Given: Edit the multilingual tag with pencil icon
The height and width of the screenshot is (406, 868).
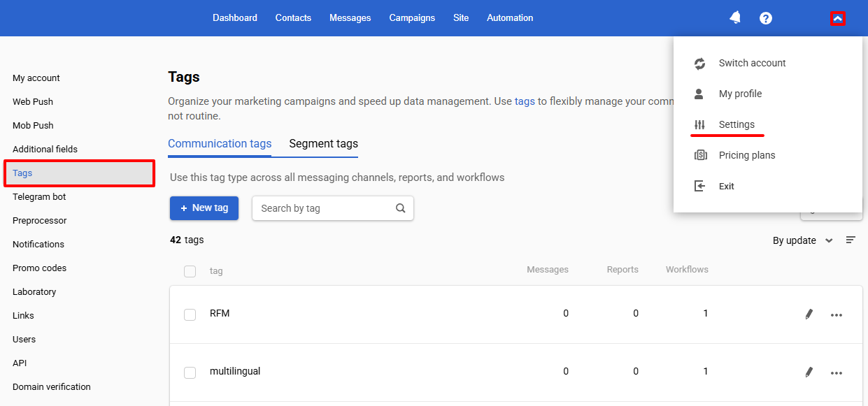Looking at the screenshot, I should 809,372.
